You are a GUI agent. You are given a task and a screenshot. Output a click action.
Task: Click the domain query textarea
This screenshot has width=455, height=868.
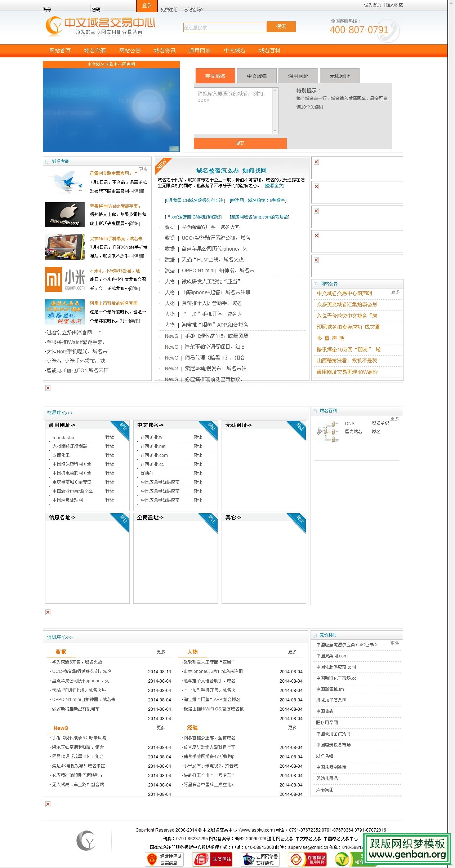click(233, 111)
